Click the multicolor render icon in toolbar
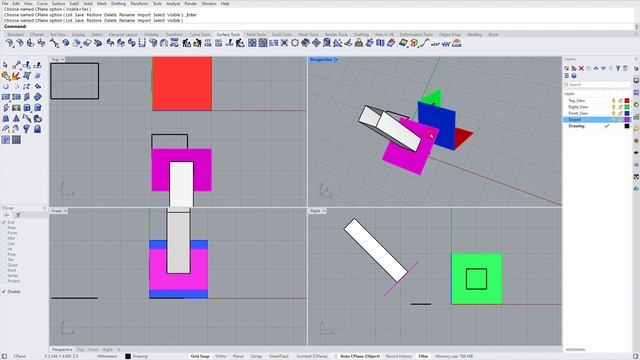This screenshot has height=360, width=640. [x=403, y=43]
